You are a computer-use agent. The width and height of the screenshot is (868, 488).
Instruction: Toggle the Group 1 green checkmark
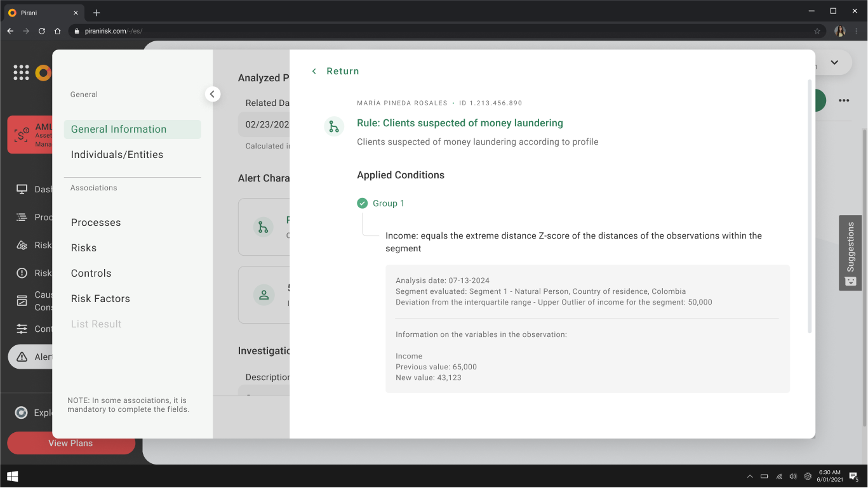click(x=362, y=203)
